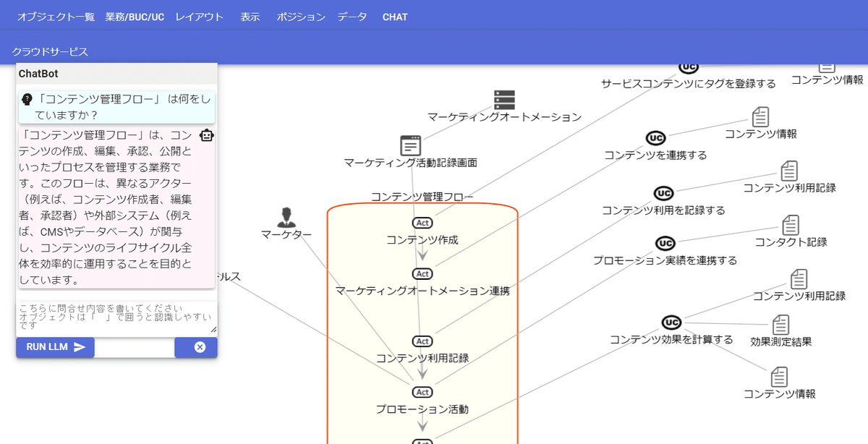Select the マーケター actor icon
Viewport: 868px width, 444px height.
286,217
